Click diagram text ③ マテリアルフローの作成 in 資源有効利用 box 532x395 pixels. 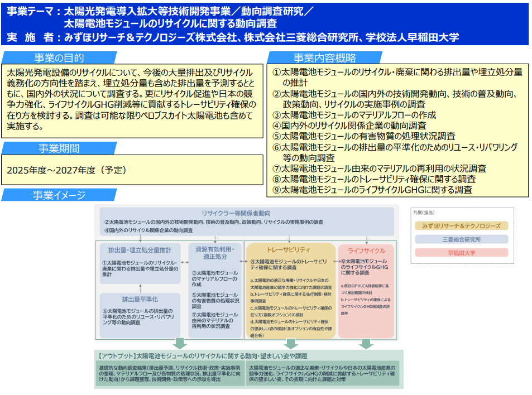(x=215, y=279)
